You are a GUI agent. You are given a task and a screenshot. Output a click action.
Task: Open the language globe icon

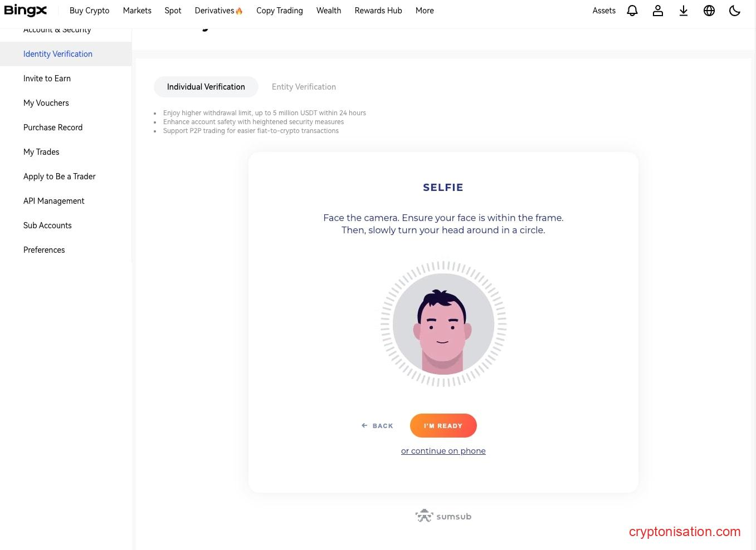tap(709, 11)
